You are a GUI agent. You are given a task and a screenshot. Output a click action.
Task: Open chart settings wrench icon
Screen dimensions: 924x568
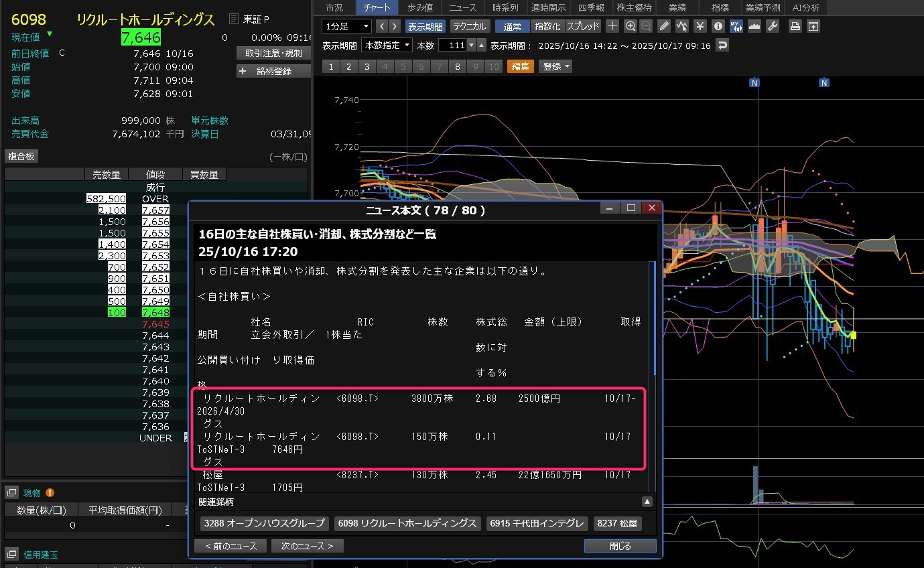pos(772,27)
